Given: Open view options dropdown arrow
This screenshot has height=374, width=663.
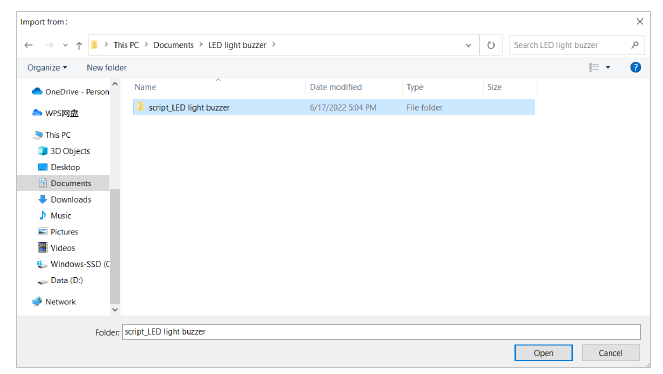Looking at the screenshot, I should 608,67.
